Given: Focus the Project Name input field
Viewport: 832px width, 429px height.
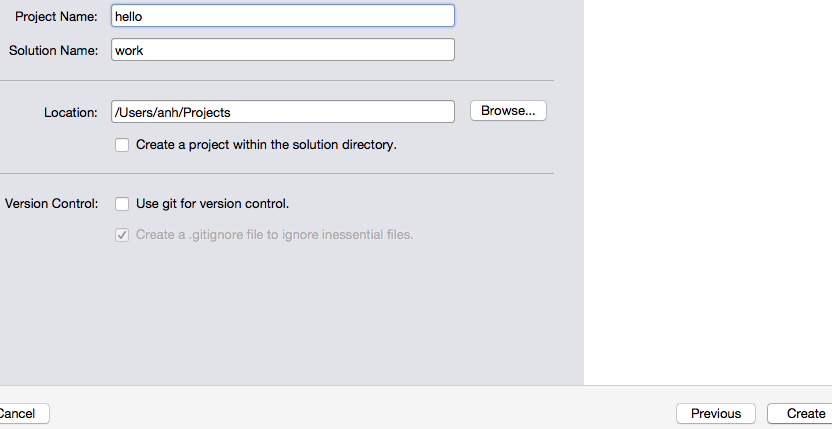Looking at the screenshot, I should (283, 16).
